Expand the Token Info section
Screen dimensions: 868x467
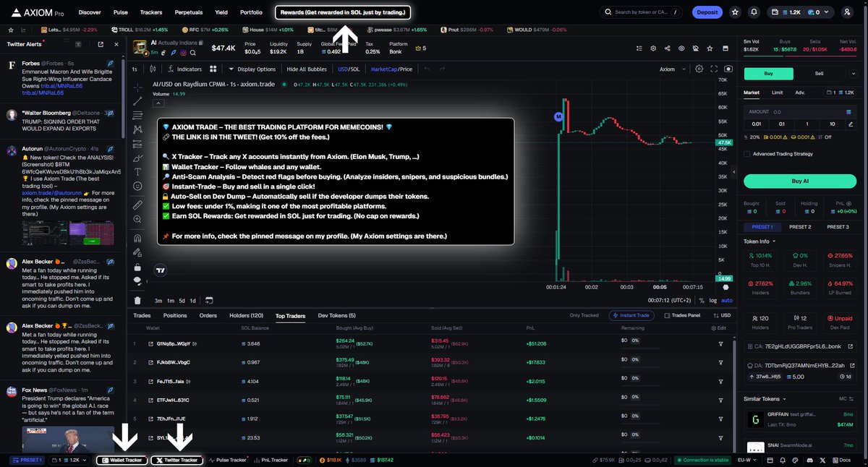point(759,241)
